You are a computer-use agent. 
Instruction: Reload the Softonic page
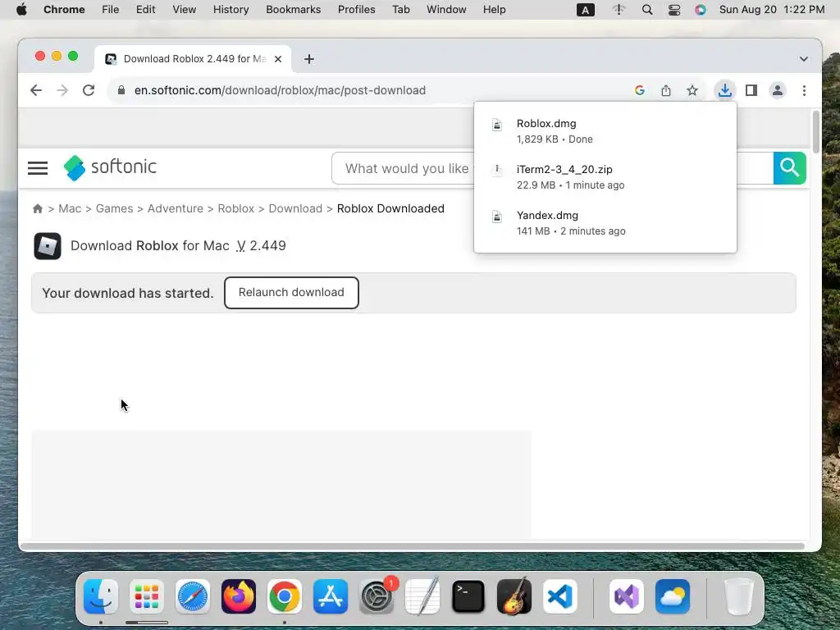click(89, 90)
